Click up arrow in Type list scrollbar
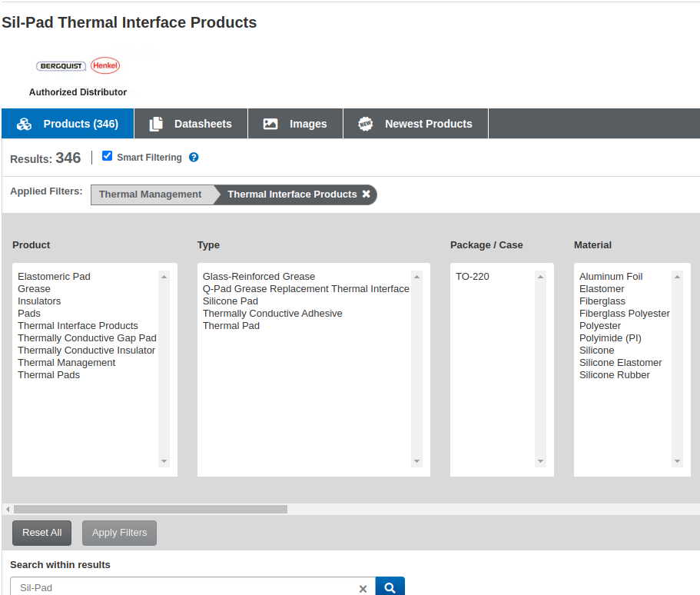 pos(416,277)
